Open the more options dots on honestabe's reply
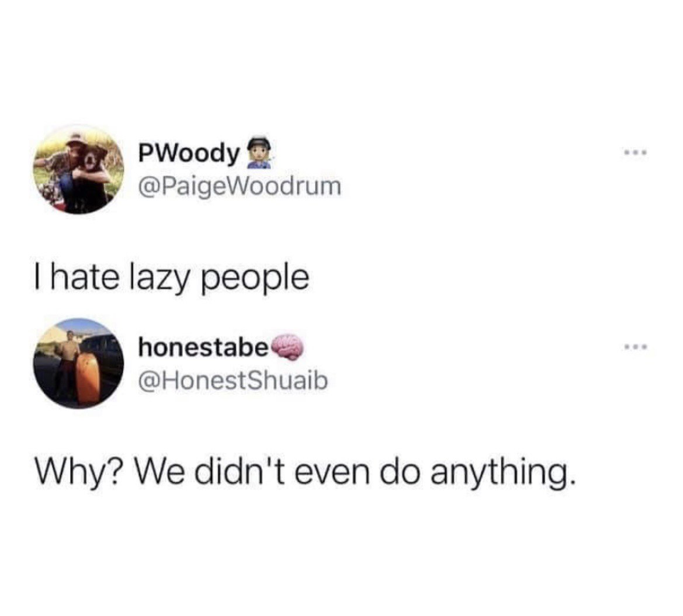Viewport: 683px width, 616px height. (x=636, y=347)
